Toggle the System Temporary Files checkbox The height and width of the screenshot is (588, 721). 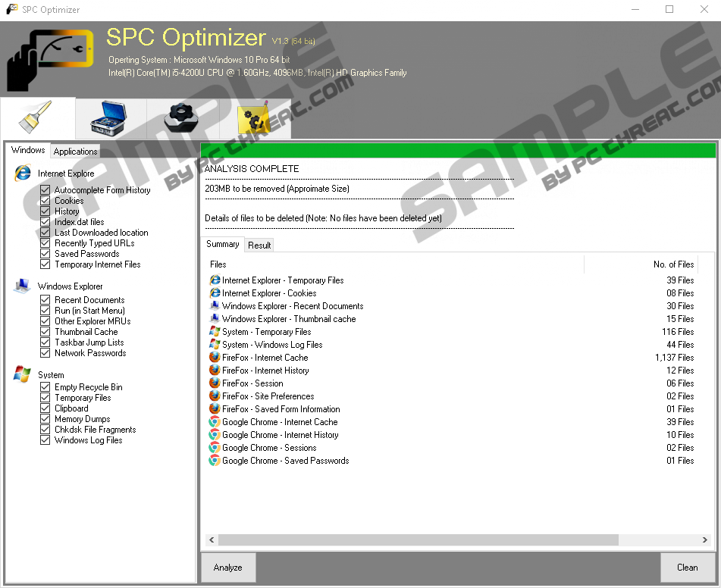[x=45, y=398]
